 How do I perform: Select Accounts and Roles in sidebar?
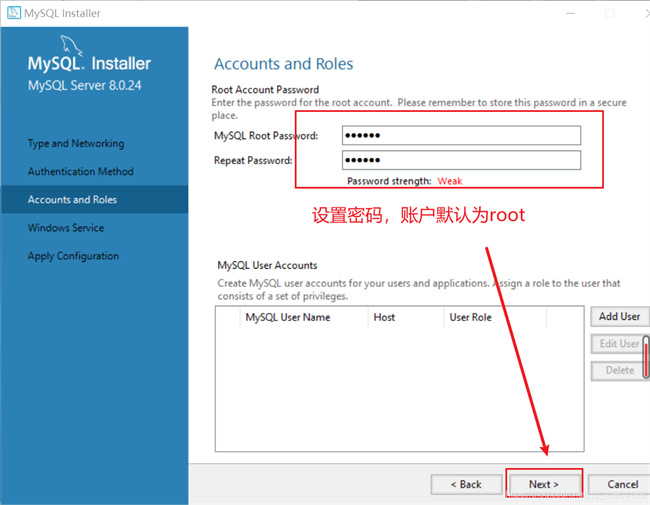(72, 200)
